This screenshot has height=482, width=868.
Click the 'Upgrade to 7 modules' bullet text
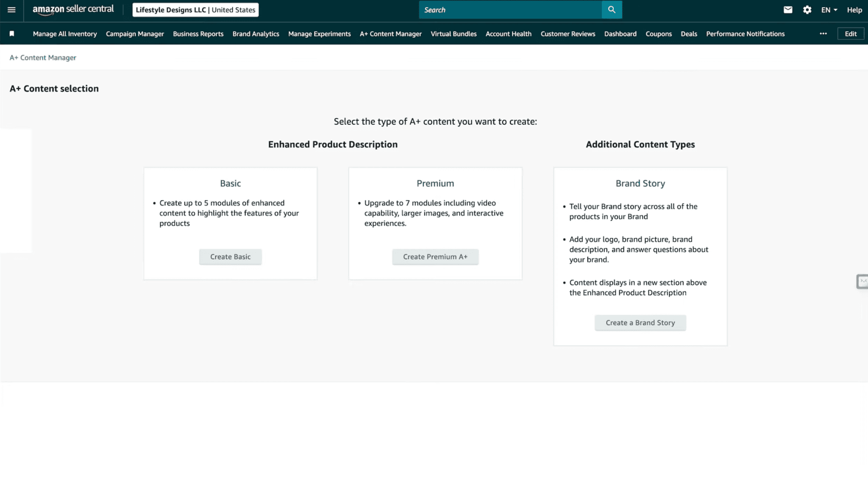[434, 213]
